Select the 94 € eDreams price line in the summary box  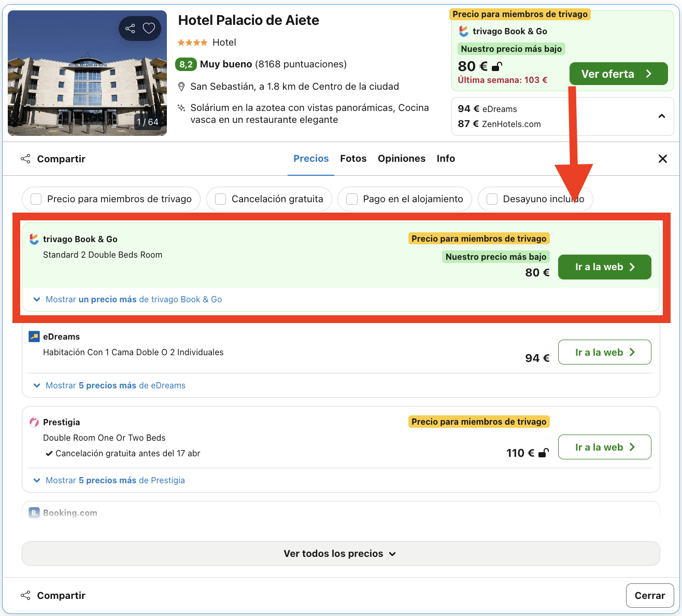point(488,109)
